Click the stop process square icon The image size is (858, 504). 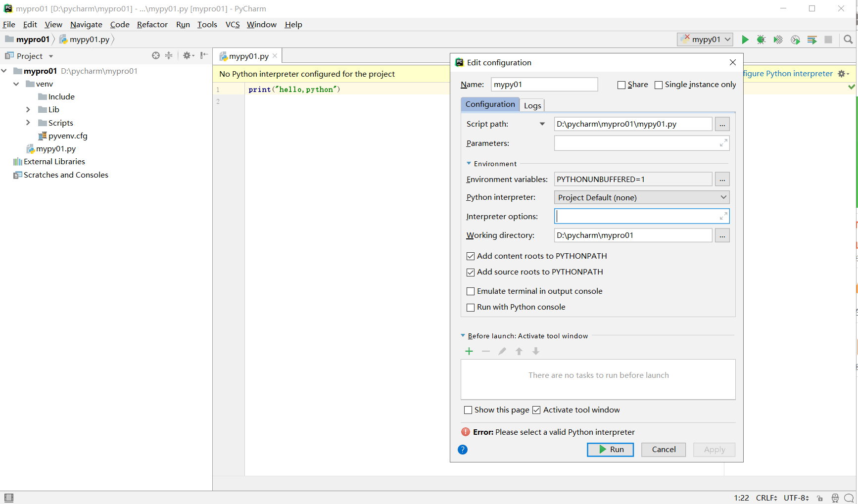click(x=828, y=40)
